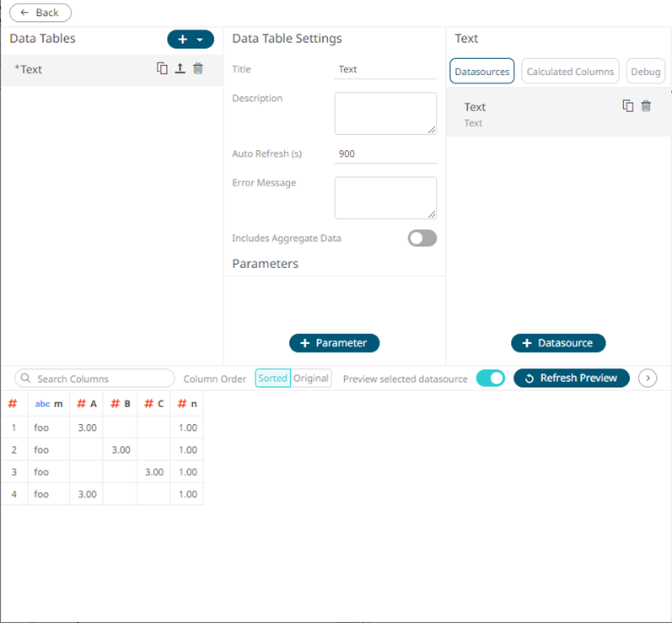Click the add Datasource button
This screenshot has height=623, width=672.
point(557,343)
